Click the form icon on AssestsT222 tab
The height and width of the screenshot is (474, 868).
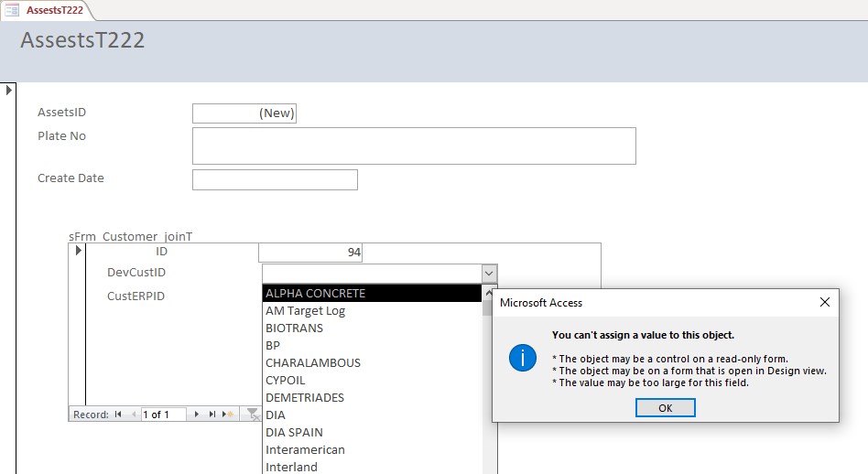(x=12, y=10)
